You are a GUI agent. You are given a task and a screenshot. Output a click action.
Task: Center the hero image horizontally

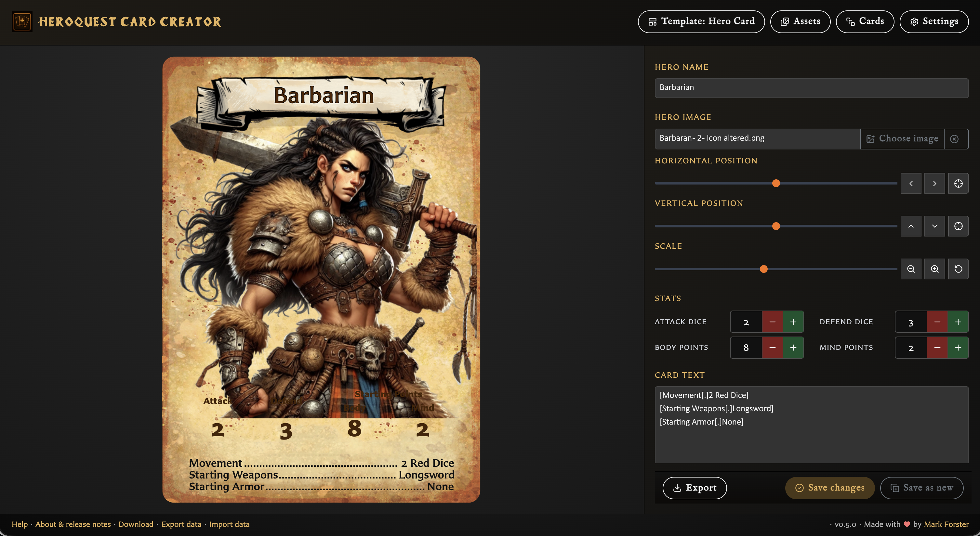pos(958,184)
